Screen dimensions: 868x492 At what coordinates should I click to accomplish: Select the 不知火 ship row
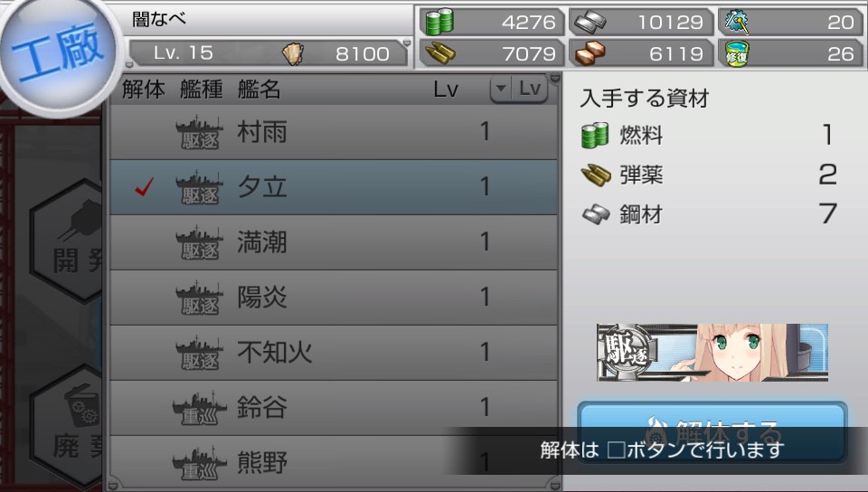(334, 353)
